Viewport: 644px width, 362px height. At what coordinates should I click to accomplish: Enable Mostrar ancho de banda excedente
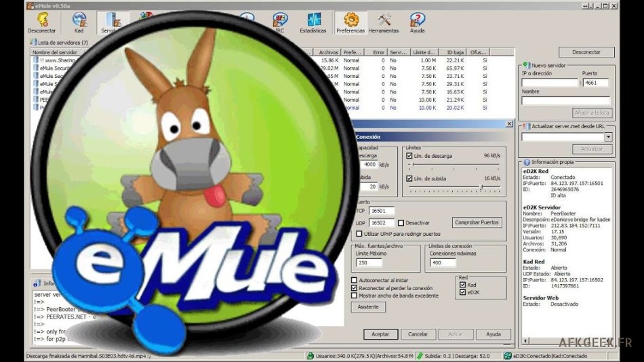(x=354, y=296)
